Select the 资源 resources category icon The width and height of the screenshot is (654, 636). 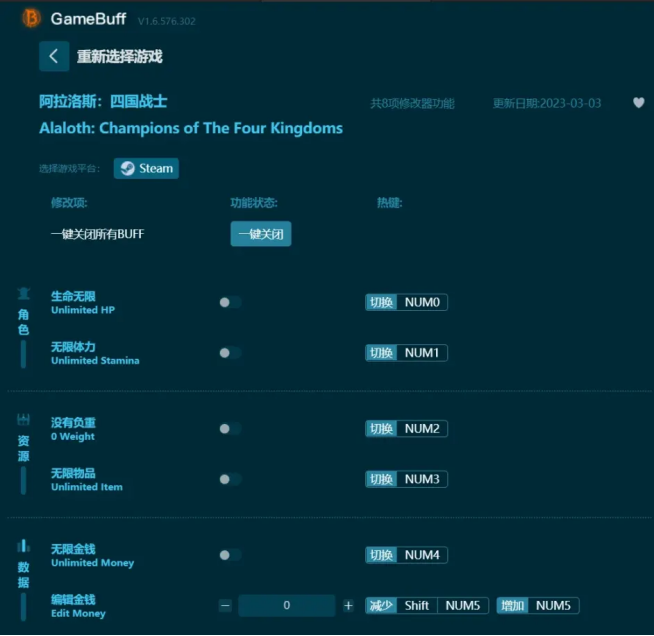click(23, 420)
